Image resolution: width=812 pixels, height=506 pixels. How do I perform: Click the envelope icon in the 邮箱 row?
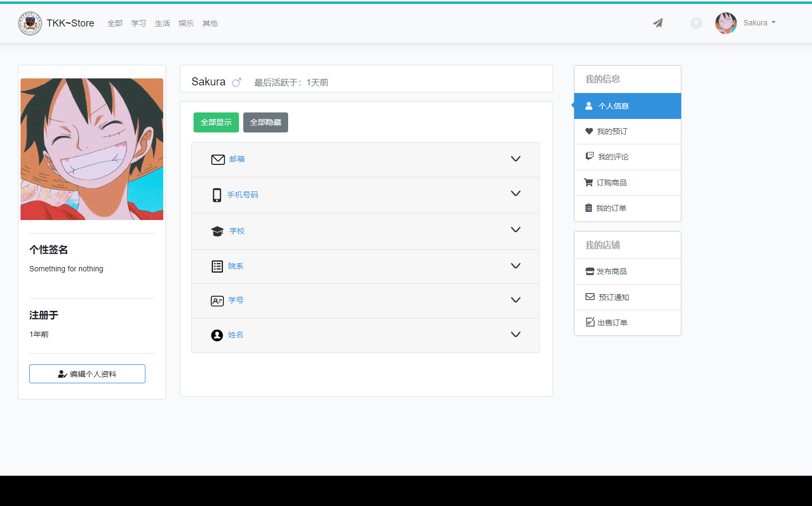click(x=218, y=159)
